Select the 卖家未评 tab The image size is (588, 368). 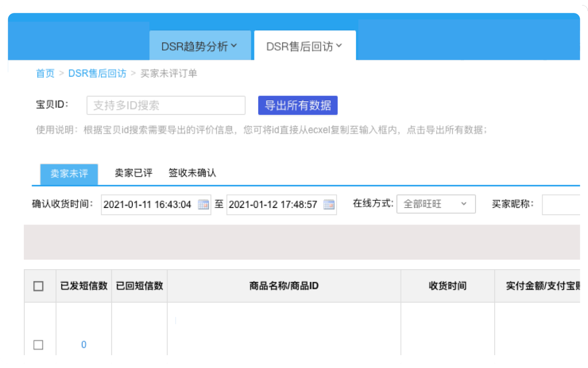pos(69,174)
